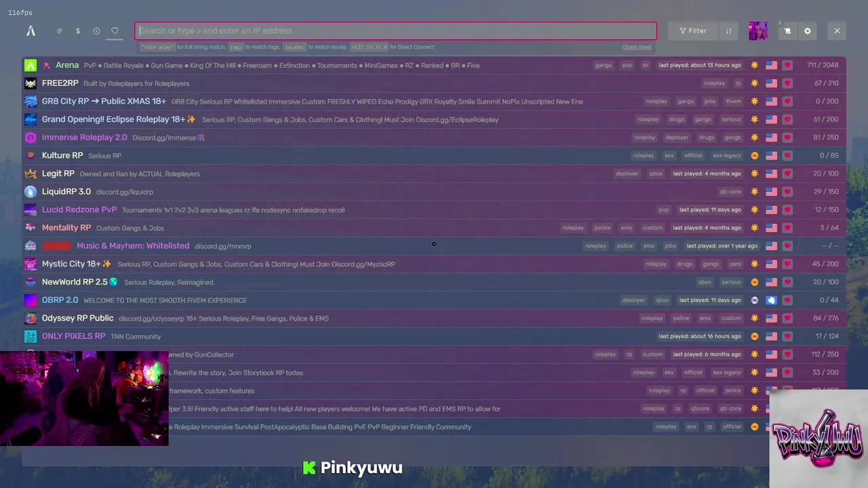The height and width of the screenshot is (488, 868).
Task: Go to the FiveM home logo
Action: [x=31, y=30]
